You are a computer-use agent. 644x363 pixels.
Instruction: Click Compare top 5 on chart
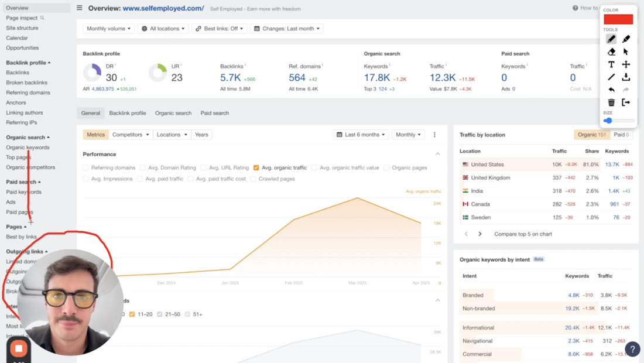(523, 234)
